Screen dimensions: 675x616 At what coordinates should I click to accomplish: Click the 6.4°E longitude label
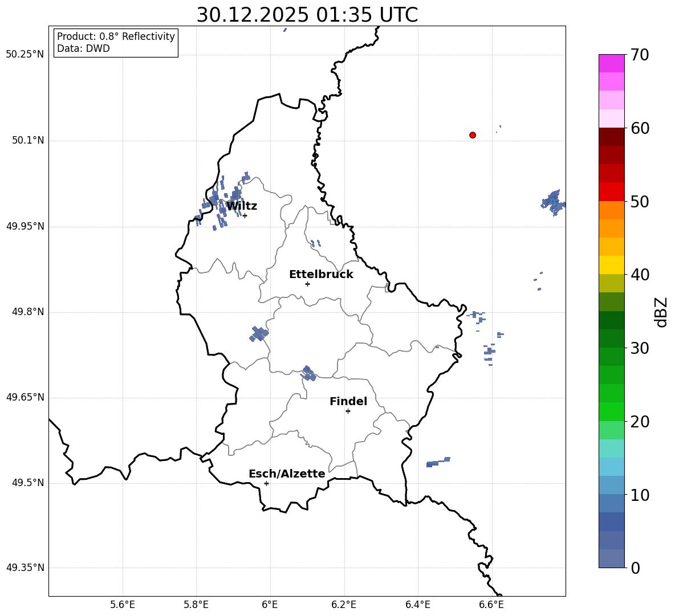[x=417, y=605]
